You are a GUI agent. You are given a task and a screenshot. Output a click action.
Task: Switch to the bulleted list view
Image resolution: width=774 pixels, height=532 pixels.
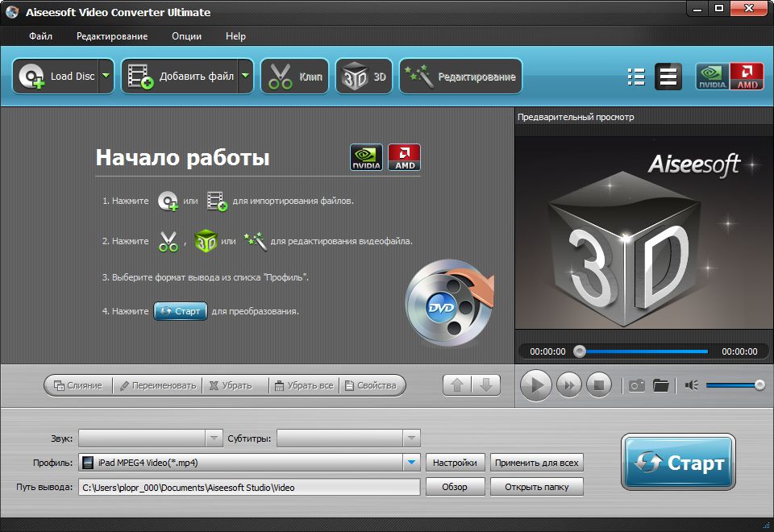coord(636,77)
